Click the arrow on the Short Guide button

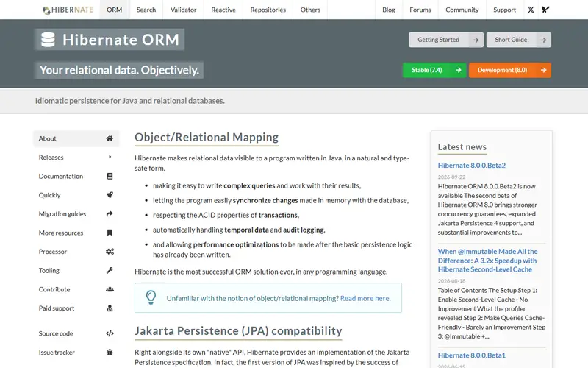pyautogui.click(x=543, y=40)
